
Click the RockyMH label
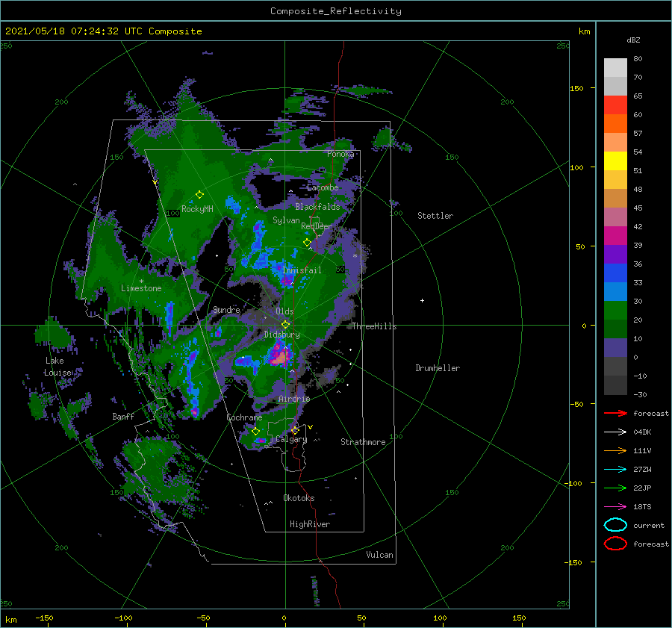197,209
